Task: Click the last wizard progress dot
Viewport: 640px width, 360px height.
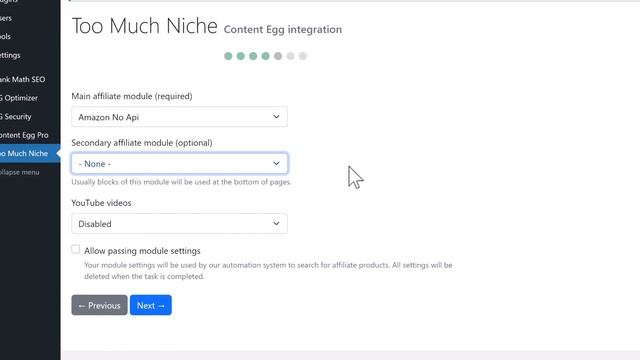Action: click(x=303, y=56)
